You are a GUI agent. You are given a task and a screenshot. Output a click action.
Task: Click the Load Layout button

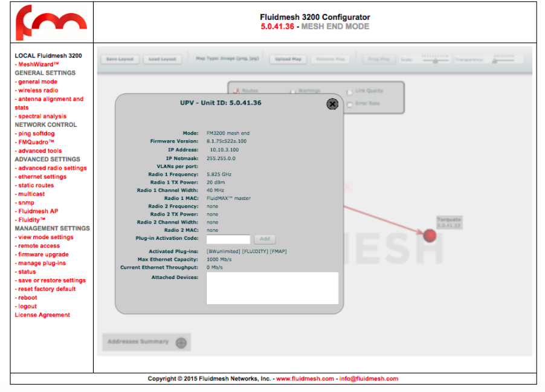(x=163, y=59)
